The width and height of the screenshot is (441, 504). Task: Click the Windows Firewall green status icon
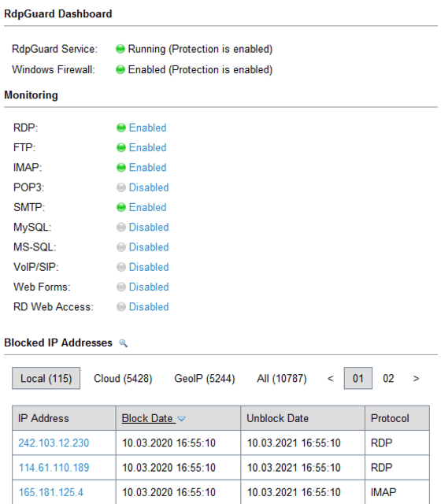(120, 69)
